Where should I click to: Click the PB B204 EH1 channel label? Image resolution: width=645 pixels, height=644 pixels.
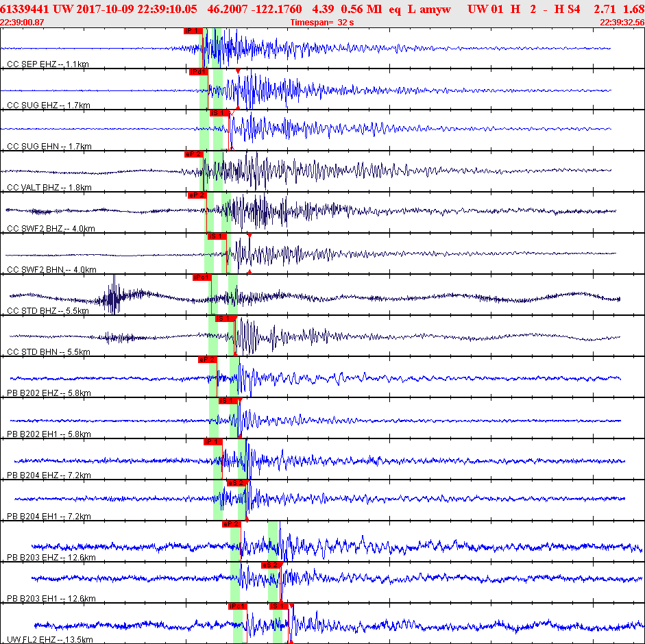coord(49,517)
